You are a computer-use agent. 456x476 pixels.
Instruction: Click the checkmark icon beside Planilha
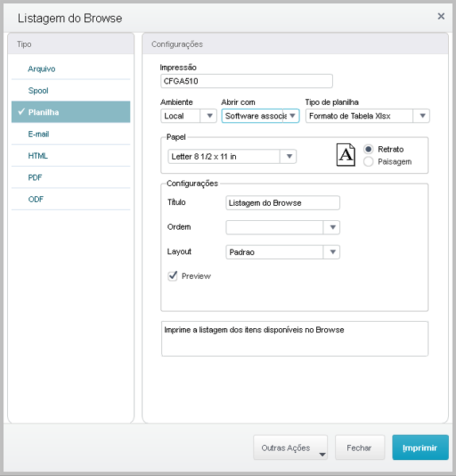[x=21, y=112]
